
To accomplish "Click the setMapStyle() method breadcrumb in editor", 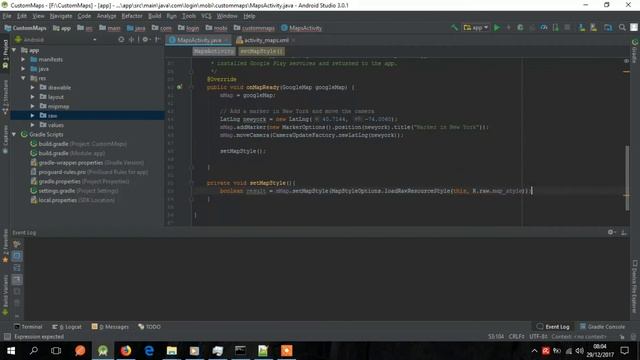I will [261, 51].
